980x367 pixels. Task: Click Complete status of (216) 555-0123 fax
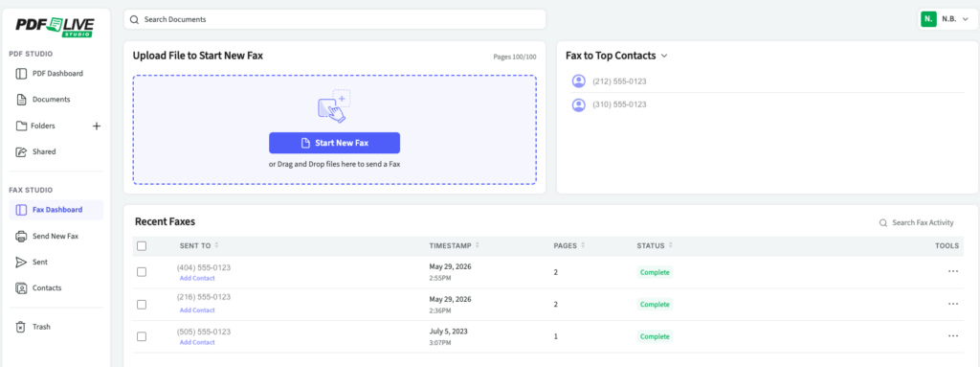pos(655,305)
